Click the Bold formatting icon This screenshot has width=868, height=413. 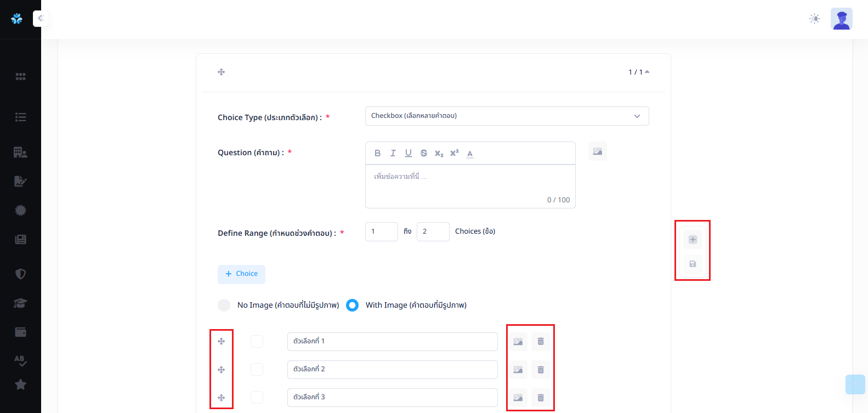point(377,154)
